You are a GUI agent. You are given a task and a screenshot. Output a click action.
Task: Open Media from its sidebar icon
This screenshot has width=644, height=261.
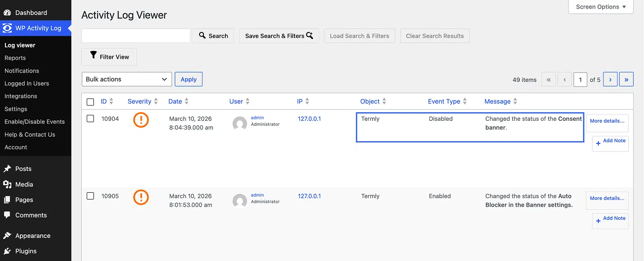[8, 184]
